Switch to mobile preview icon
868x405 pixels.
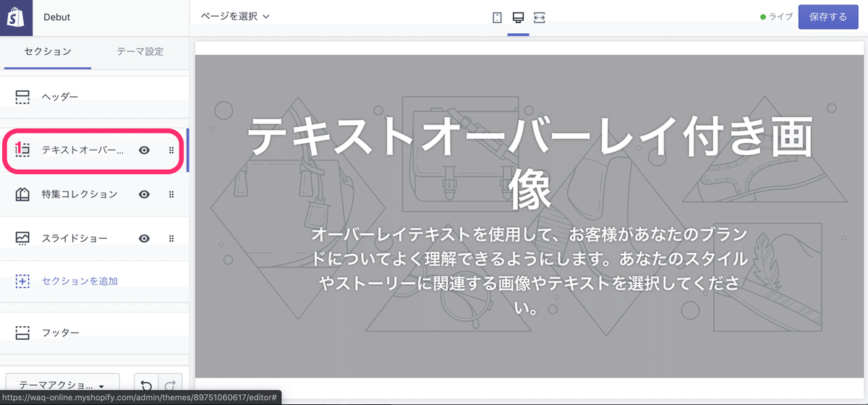pyautogui.click(x=497, y=17)
